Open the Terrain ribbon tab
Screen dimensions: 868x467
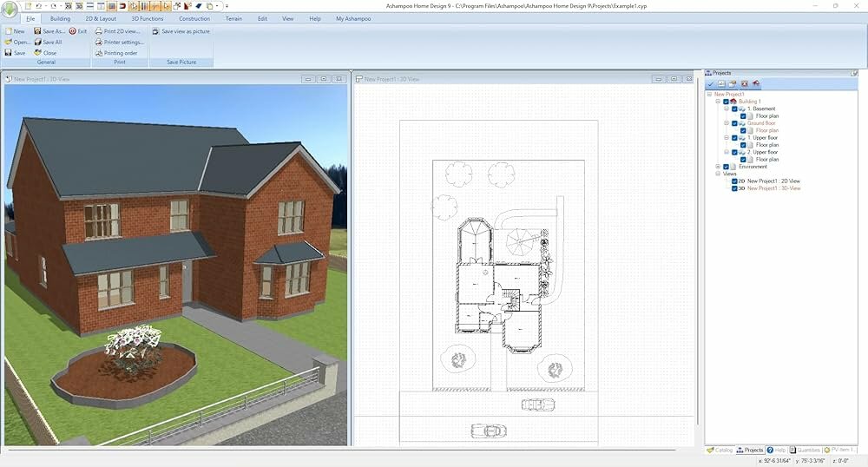[x=233, y=19]
